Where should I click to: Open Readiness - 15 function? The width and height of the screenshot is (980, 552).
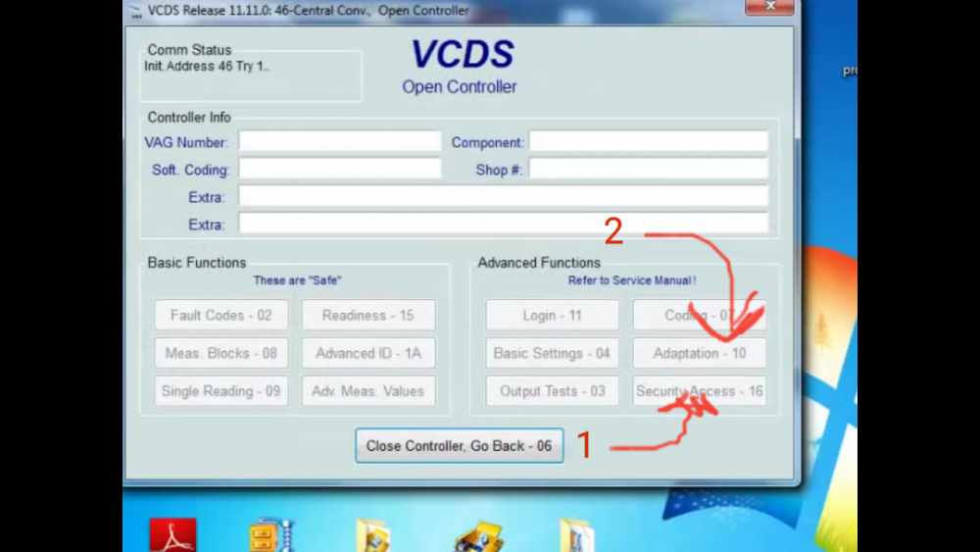[x=368, y=315]
